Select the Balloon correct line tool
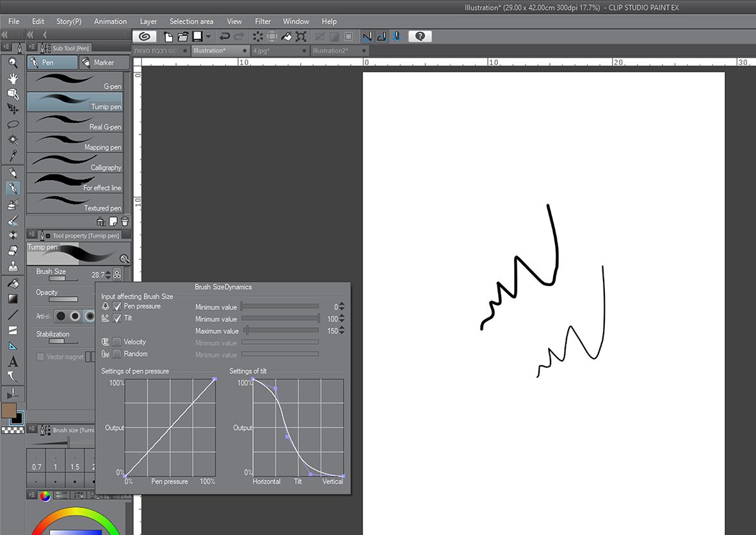The width and height of the screenshot is (756, 535). click(13, 376)
